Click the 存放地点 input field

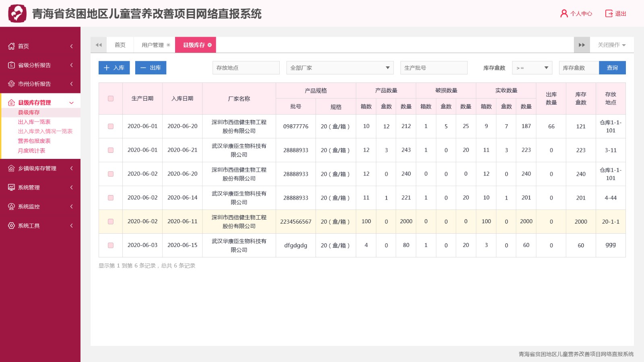click(x=246, y=68)
